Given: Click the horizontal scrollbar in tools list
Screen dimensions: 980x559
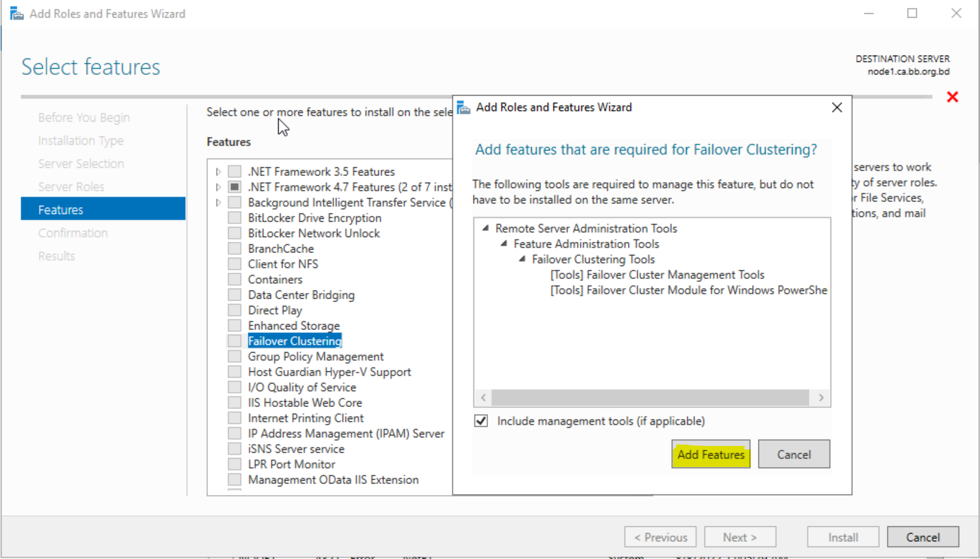Looking at the screenshot, I should point(650,397).
